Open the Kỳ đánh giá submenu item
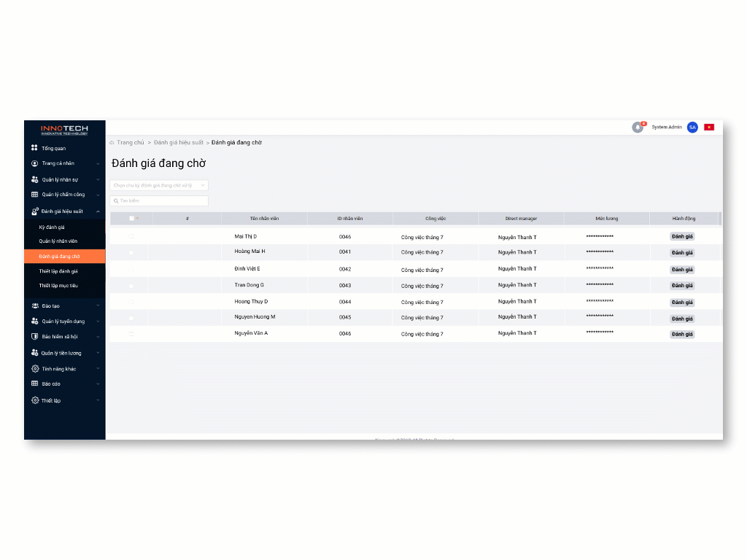Image resolution: width=747 pixels, height=560 pixels. click(x=52, y=227)
